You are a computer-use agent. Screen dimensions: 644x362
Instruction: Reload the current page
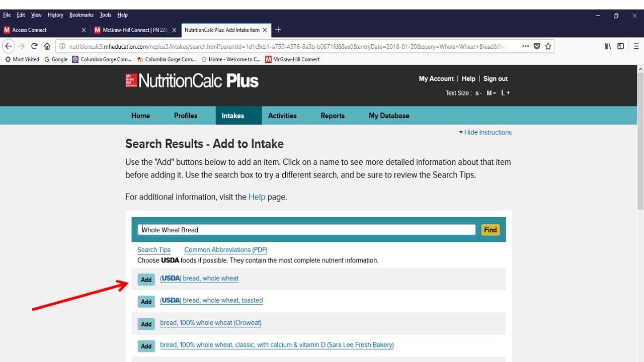34,46
